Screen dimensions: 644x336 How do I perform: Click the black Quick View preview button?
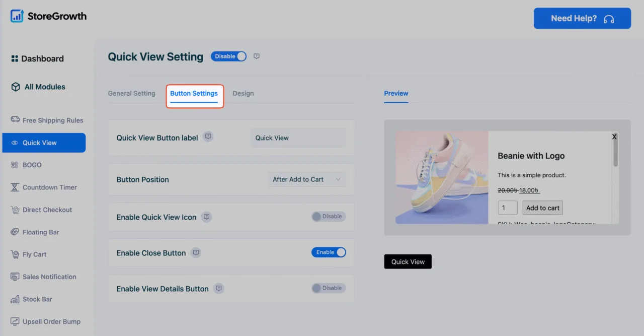(x=408, y=261)
